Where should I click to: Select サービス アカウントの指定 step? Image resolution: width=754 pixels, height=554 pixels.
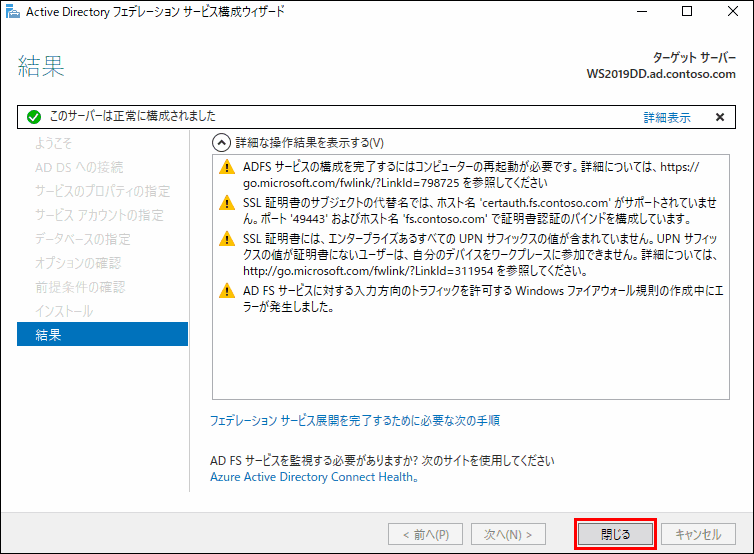click(99, 215)
